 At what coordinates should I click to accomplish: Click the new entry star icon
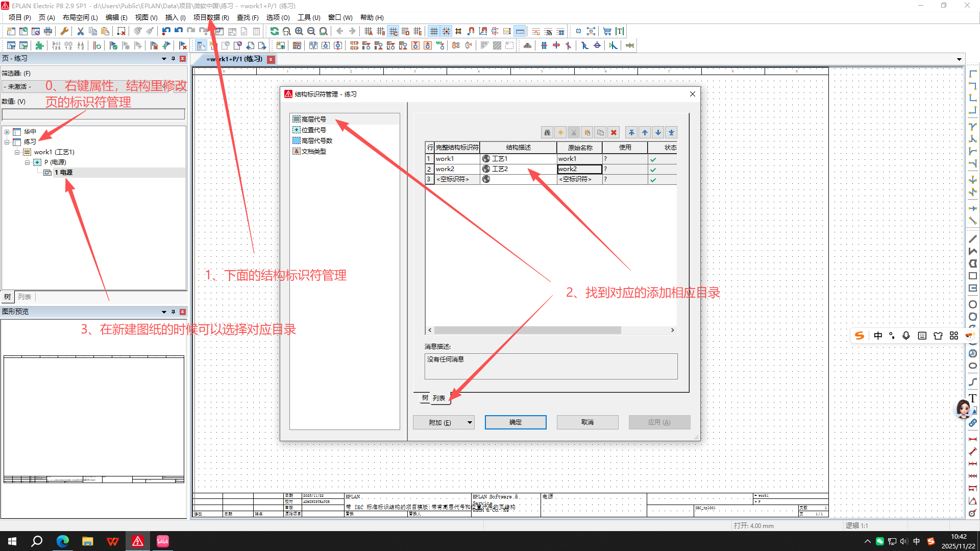click(560, 133)
